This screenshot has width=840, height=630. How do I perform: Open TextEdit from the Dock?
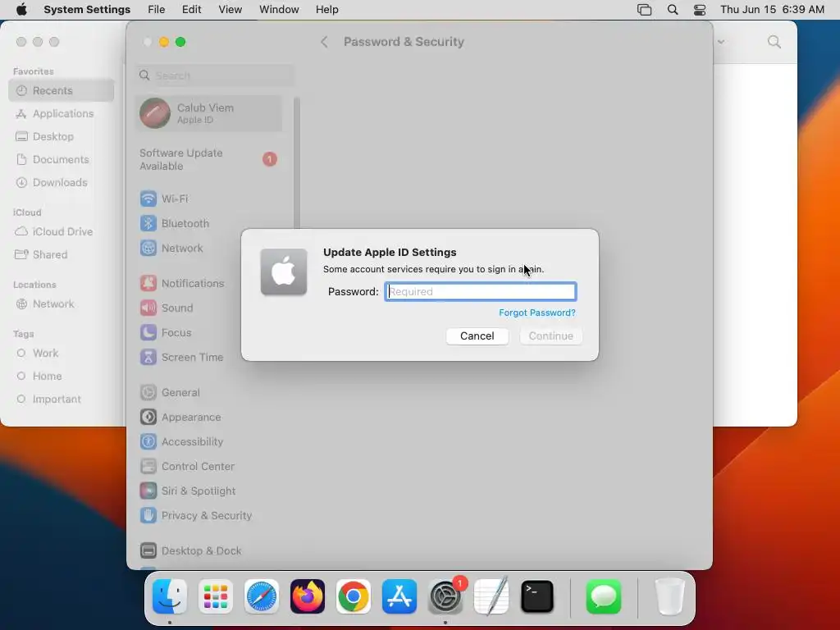(x=491, y=596)
